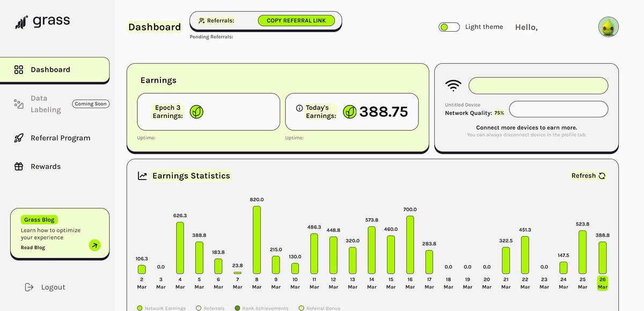The height and width of the screenshot is (311, 644).
Task: Click 'Connect more devices to earn more.' text
Action: pyautogui.click(x=526, y=128)
